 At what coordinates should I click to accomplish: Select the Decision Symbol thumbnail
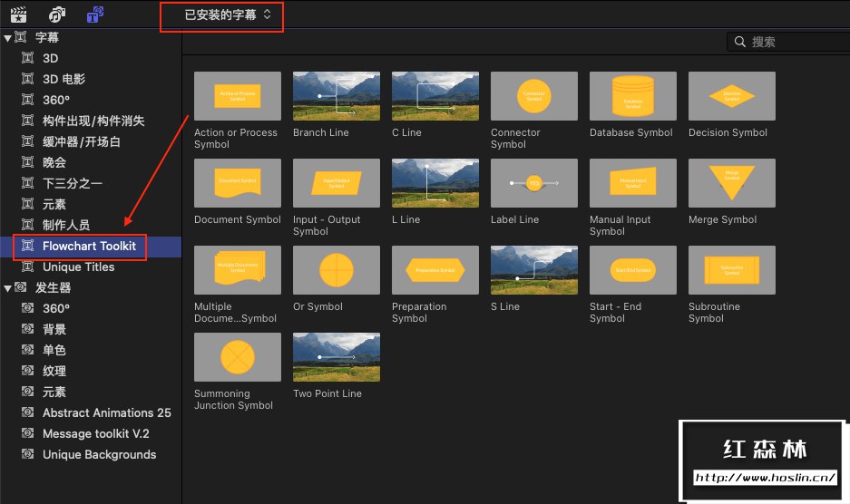[732, 96]
